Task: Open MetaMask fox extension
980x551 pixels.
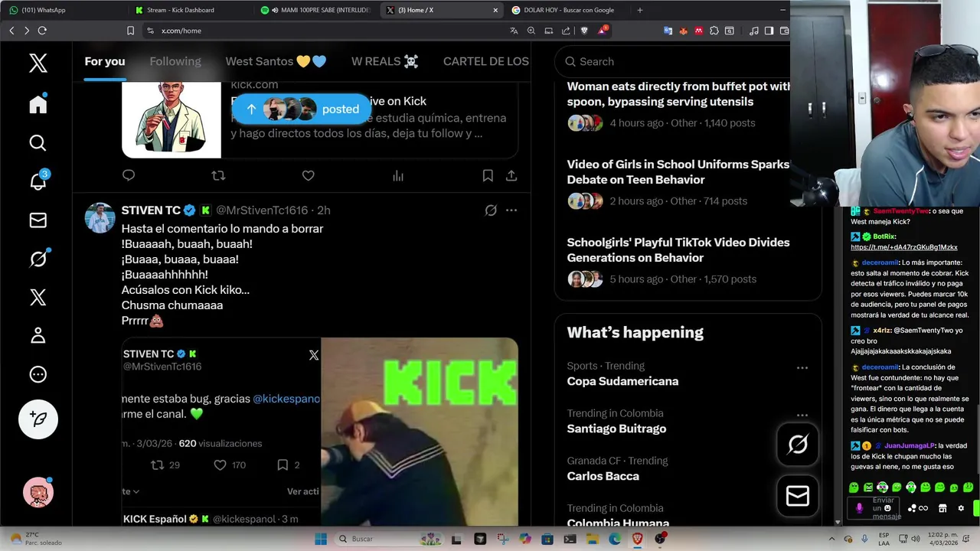Action: (x=684, y=31)
